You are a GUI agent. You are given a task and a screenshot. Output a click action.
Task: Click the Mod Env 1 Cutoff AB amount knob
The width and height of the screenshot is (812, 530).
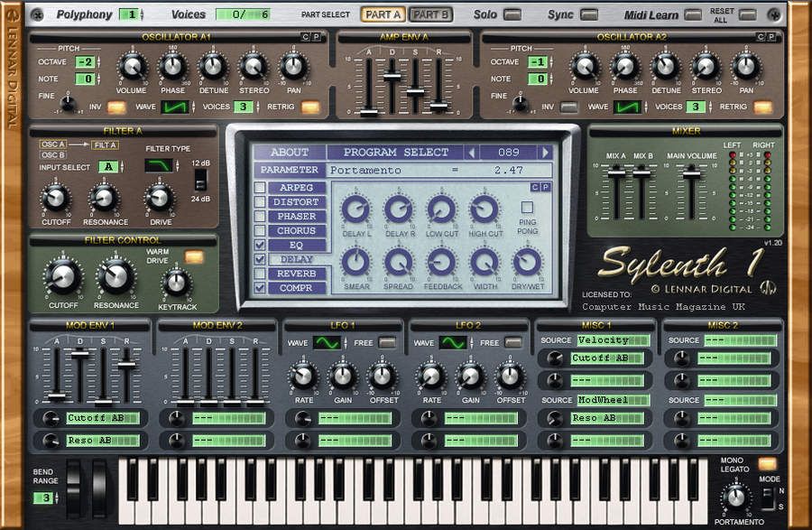pyautogui.click(x=51, y=417)
